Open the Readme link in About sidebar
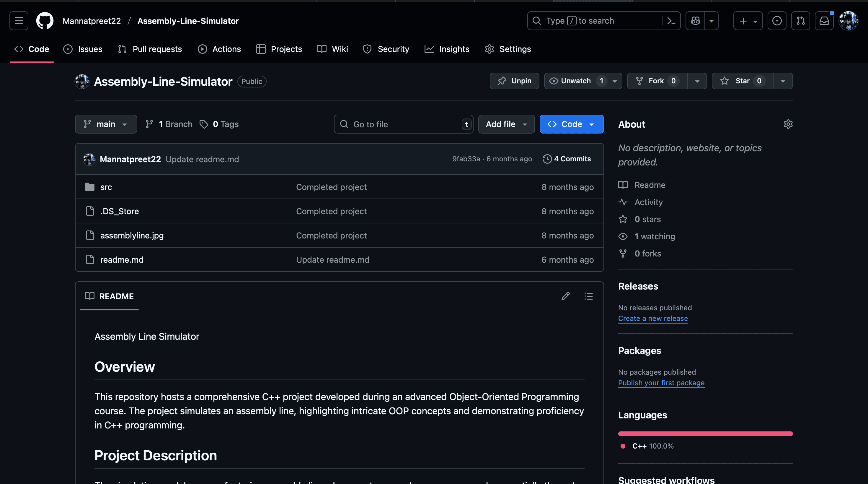The height and width of the screenshot is (484, 868). pyautogui.click(x=642, y=185)
